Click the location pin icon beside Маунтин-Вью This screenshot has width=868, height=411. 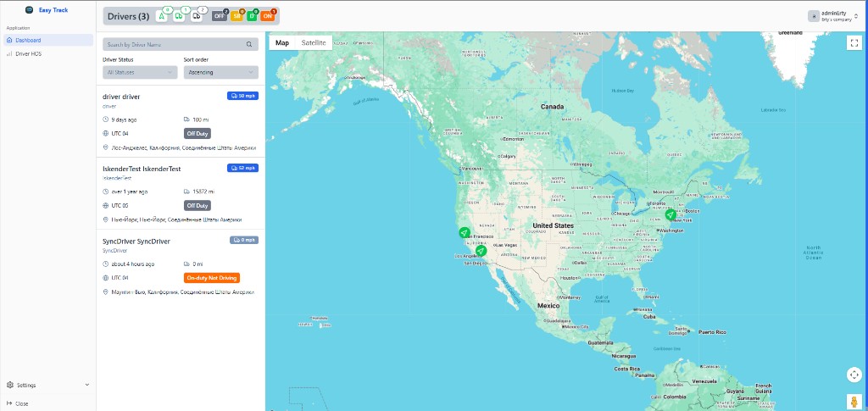coord(106,292)
